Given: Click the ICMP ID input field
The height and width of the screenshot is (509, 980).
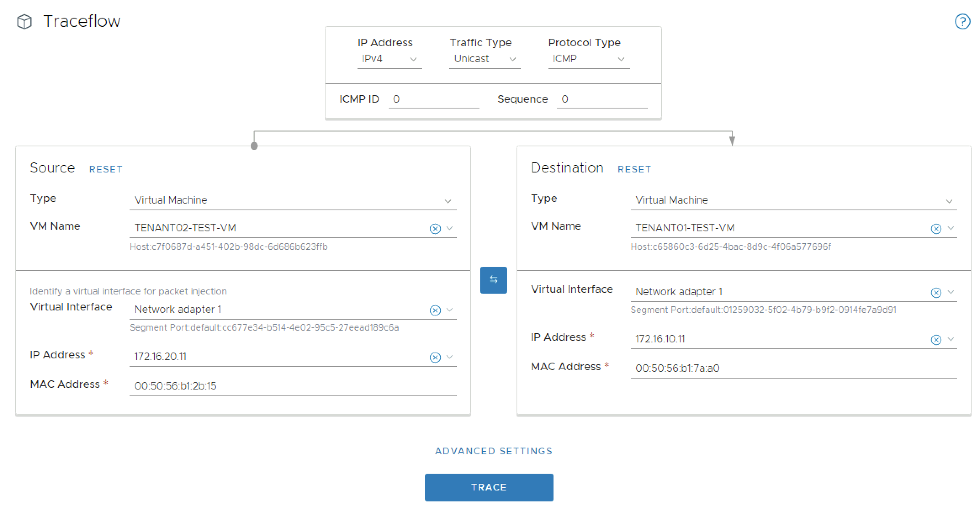Looking at the screenshot, I should (433, 99).
